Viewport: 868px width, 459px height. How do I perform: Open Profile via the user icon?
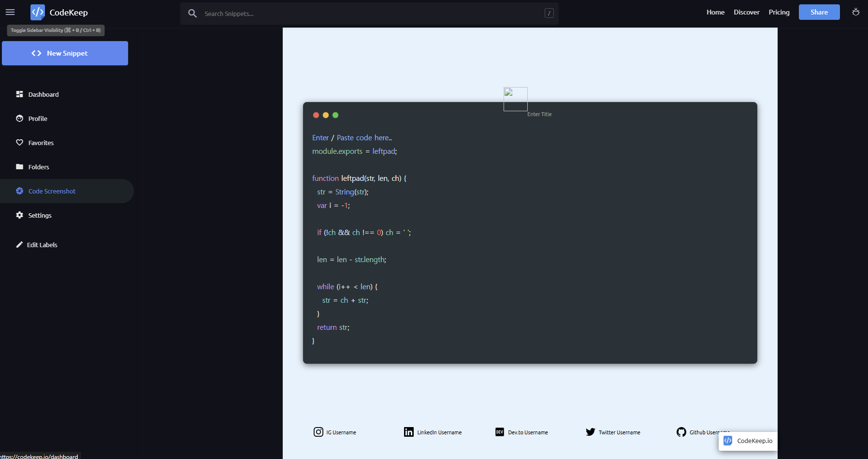point(19,118)
